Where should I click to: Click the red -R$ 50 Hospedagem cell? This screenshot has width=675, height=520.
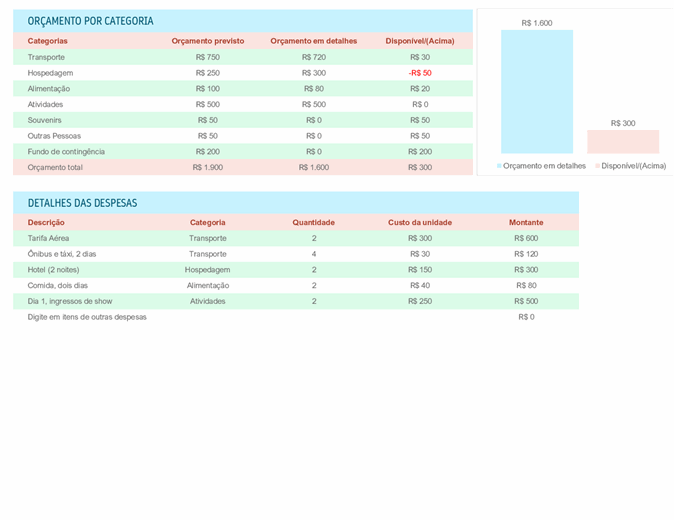(420, 73)
